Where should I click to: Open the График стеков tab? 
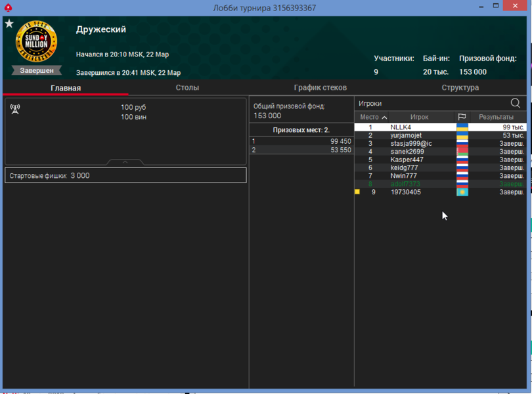coord(320,87)
